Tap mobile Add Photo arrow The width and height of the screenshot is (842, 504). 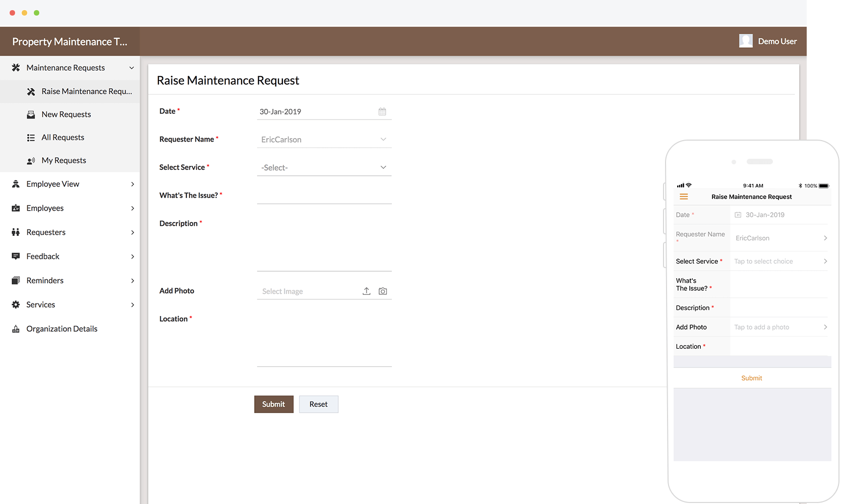(x=825, y=327)
